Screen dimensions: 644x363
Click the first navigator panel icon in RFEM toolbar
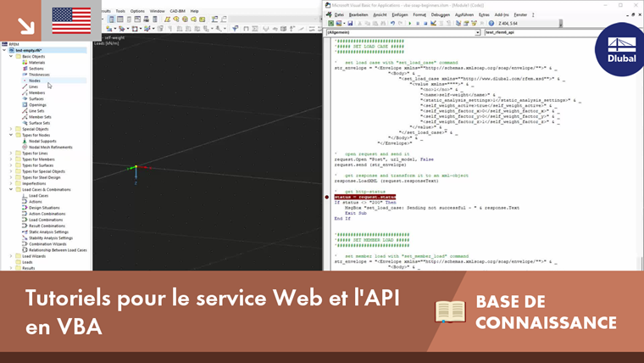[111, 20]
